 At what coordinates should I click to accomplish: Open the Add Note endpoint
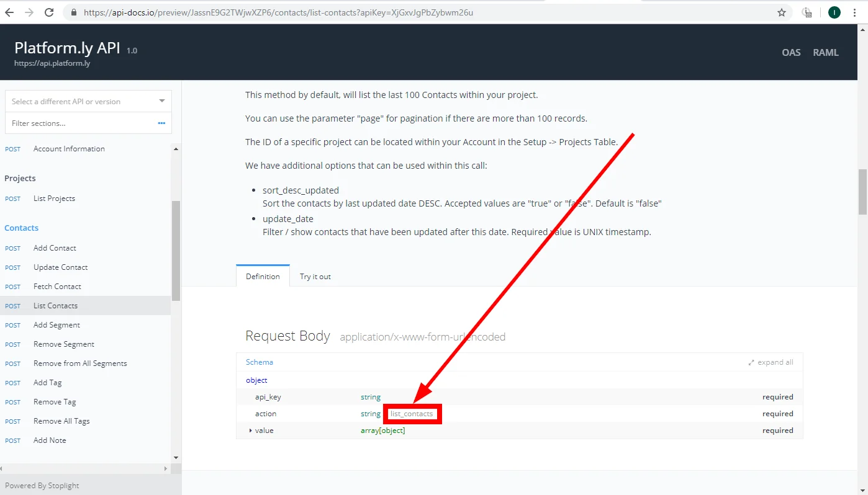pyautogui.click(x=50, y=440)
